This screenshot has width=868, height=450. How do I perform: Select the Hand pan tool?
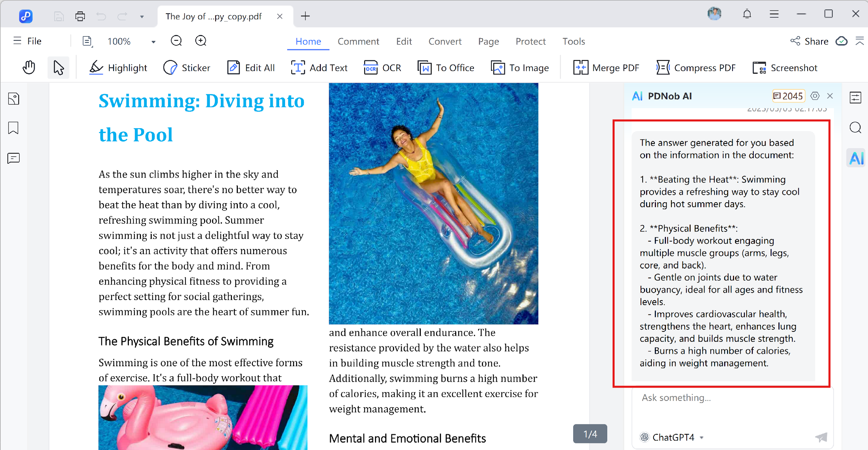click(29, 67)
